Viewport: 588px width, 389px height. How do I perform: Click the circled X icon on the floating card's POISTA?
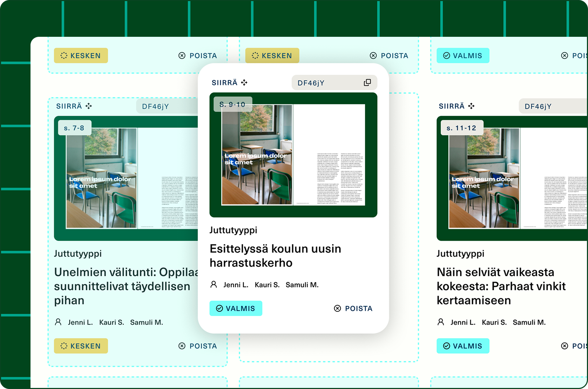pos(337,308)
